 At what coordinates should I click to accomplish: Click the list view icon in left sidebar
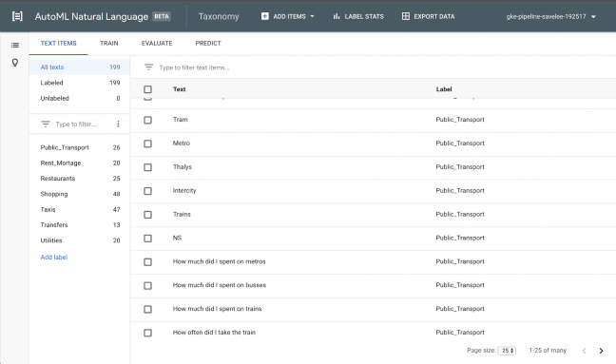pyautogui.click(x=15, y=46)
